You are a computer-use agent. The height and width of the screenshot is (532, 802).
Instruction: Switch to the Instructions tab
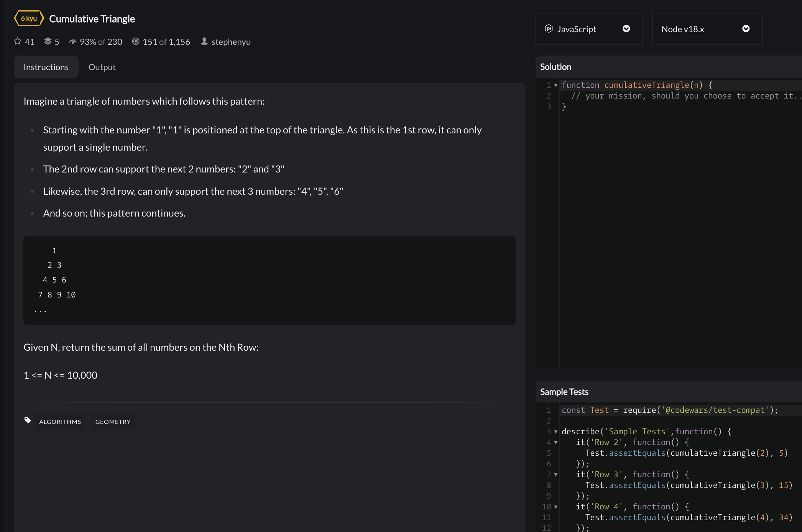(46, 67)
